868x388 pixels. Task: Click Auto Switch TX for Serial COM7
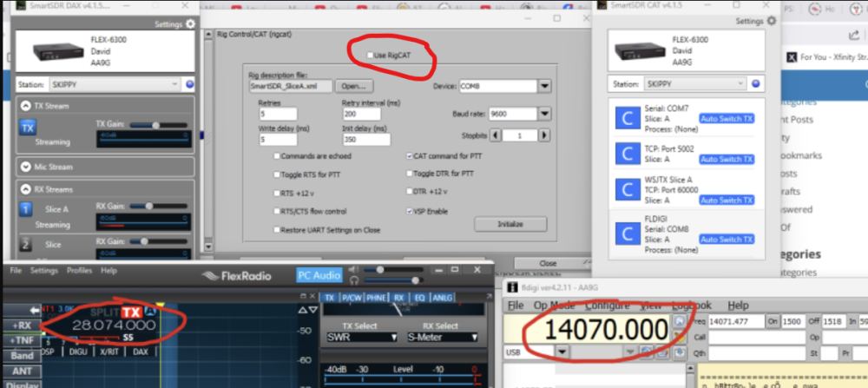pos(727,118)
